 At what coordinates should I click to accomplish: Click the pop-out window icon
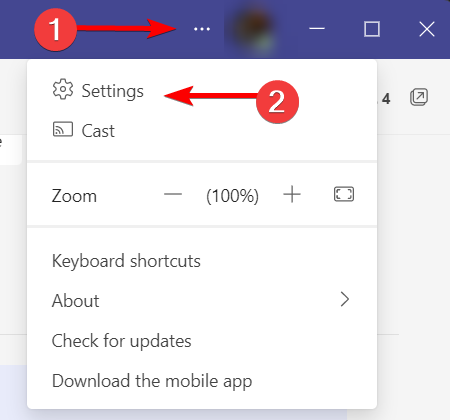tap(419, 97)
